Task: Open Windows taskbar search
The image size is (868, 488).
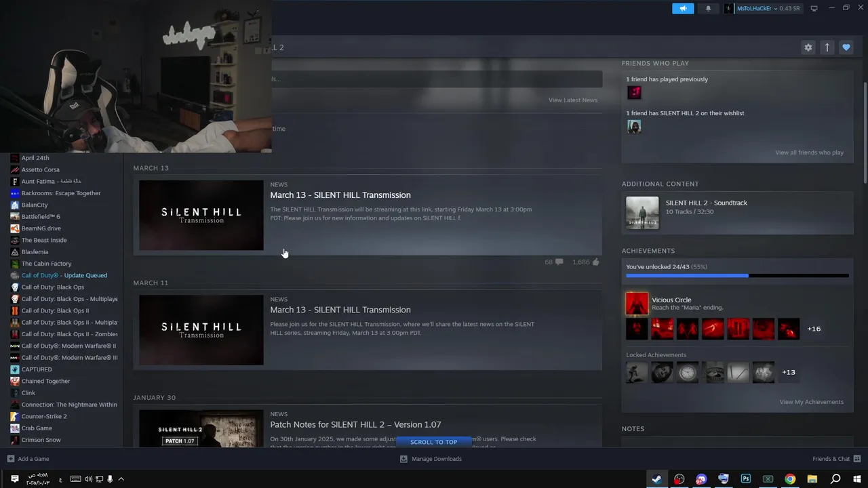Action: (x=835, y=479)
